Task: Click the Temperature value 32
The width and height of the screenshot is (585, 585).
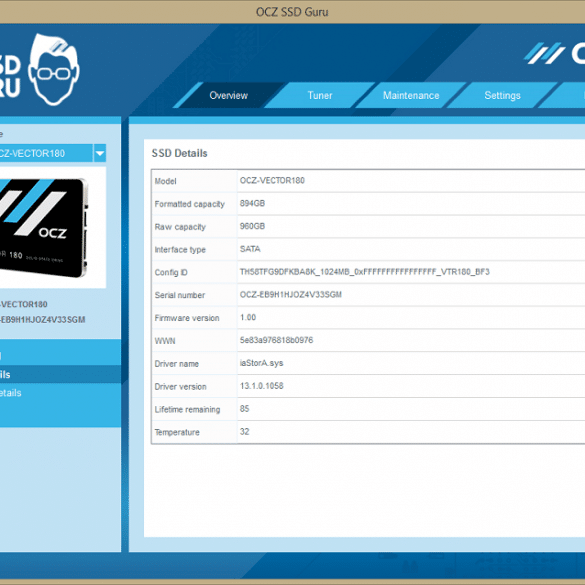Action: (244, 432)
